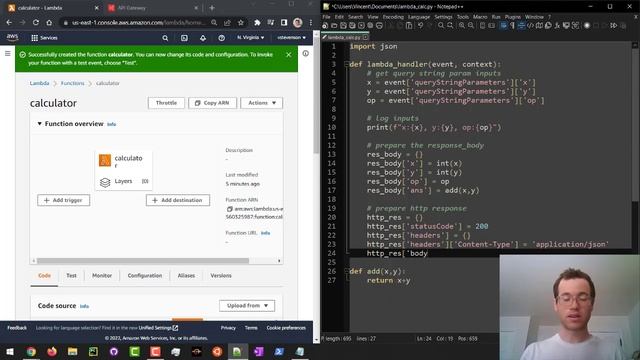Switch to the Versions tab
Viewport: 640px width, 360px height.
point(221,276)
